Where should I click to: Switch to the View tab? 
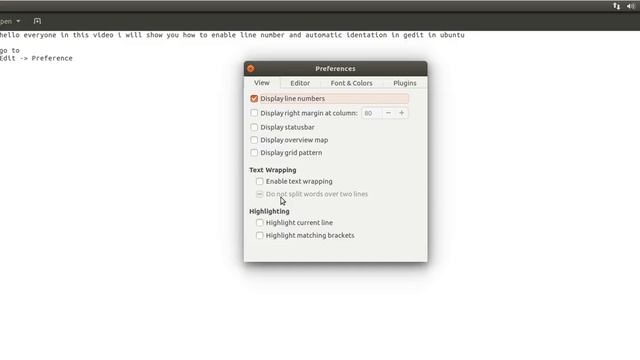(x=262, y=82)
